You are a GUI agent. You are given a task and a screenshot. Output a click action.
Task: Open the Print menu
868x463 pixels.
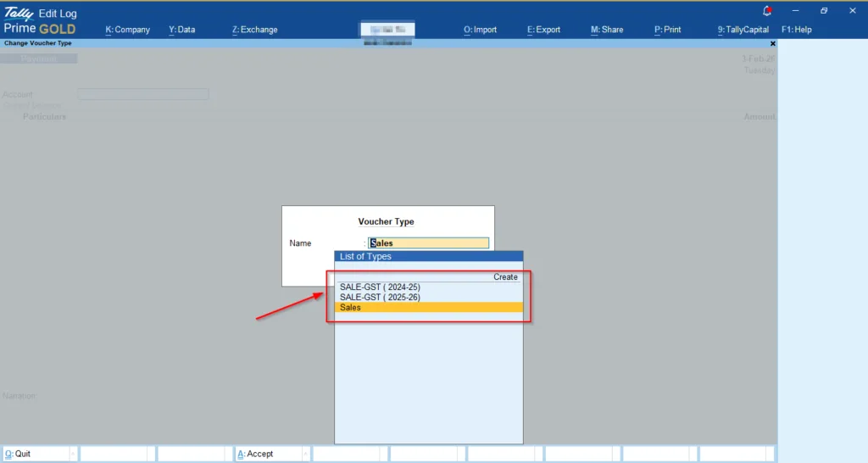(667, 30)
